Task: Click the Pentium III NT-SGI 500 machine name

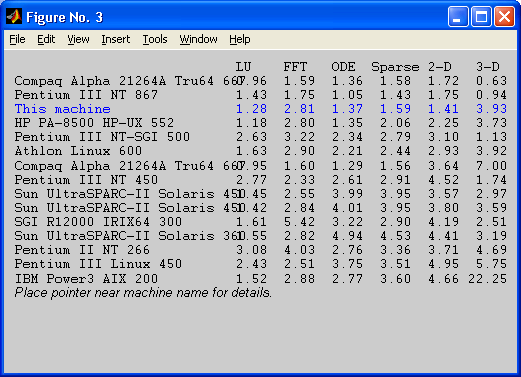Action: pos(102,137)
